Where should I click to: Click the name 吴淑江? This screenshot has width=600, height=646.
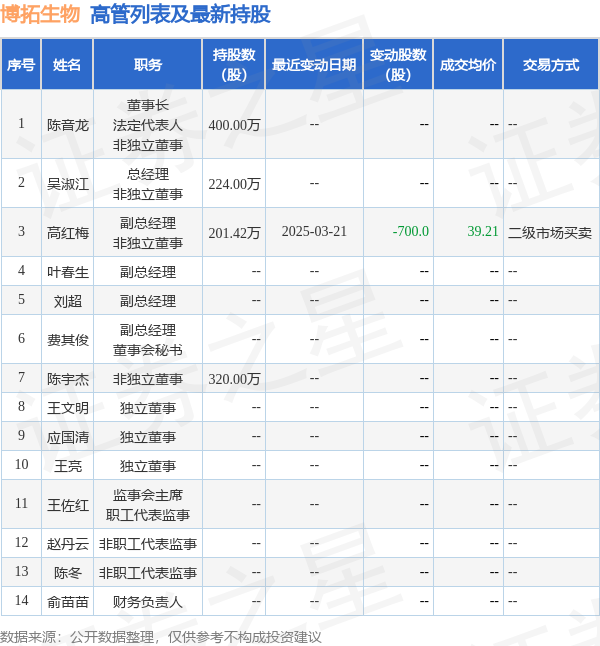[68, 184]
